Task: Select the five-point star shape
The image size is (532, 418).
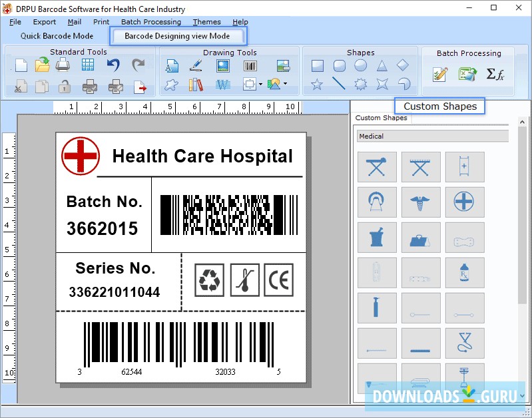Action: pos(317,84)
